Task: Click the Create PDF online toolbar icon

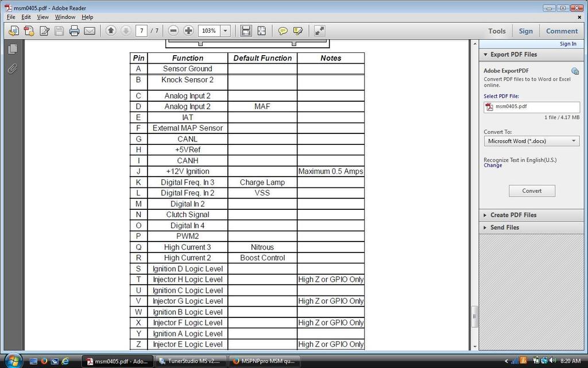Action: (29, 31)
